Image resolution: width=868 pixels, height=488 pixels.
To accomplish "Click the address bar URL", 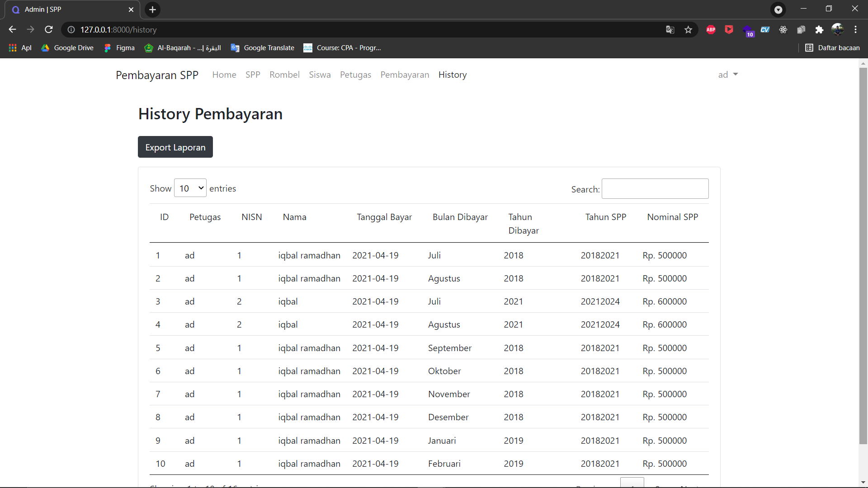I will click(x=118, y=29).
